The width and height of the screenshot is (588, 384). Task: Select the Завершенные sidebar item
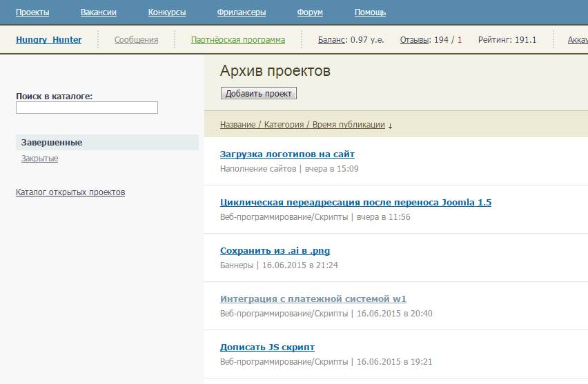click(x=52, y=143)
